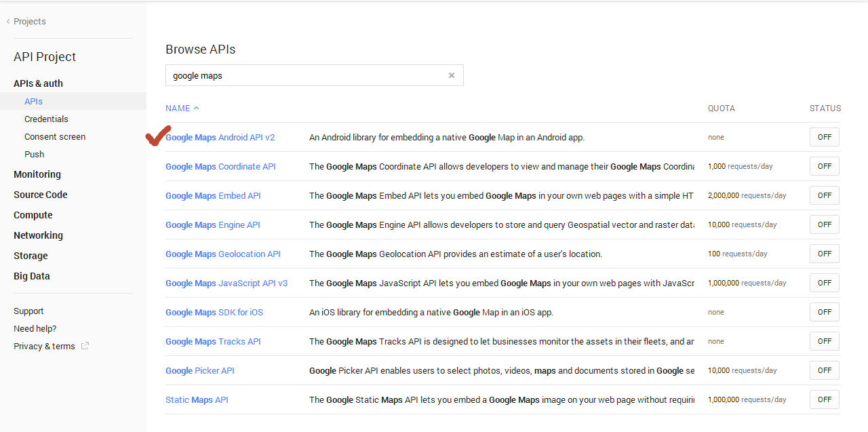
Task: Expand the Storage sidebar section
Action: (x=31, y=256)
